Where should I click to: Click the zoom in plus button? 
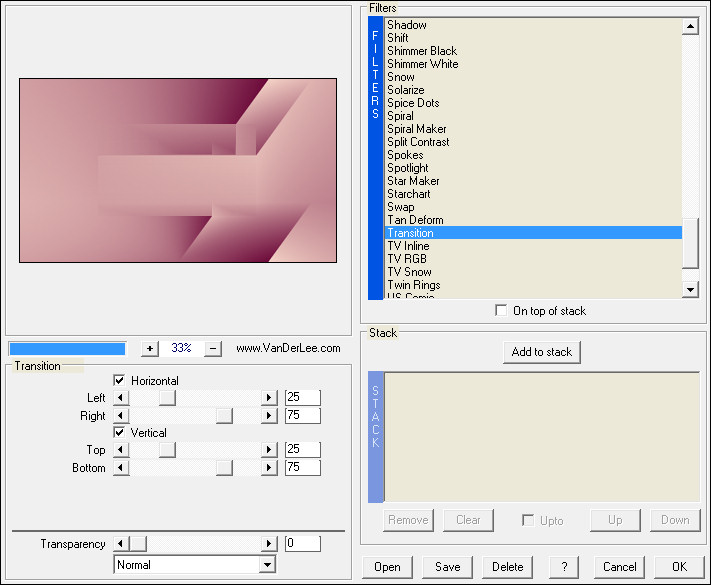[x=150, y=348]
